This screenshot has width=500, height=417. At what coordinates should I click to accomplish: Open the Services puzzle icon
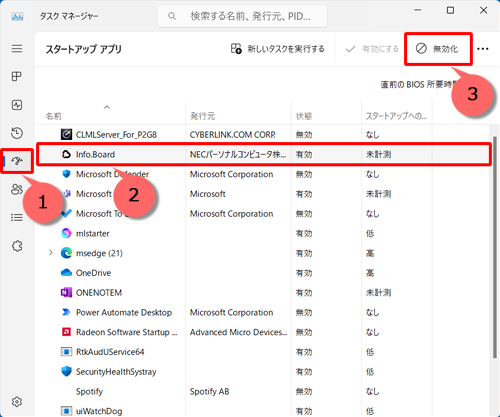17,246
